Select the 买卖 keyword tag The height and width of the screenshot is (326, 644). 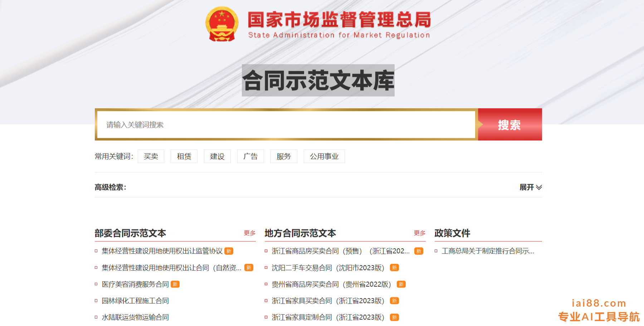point(151,157)
